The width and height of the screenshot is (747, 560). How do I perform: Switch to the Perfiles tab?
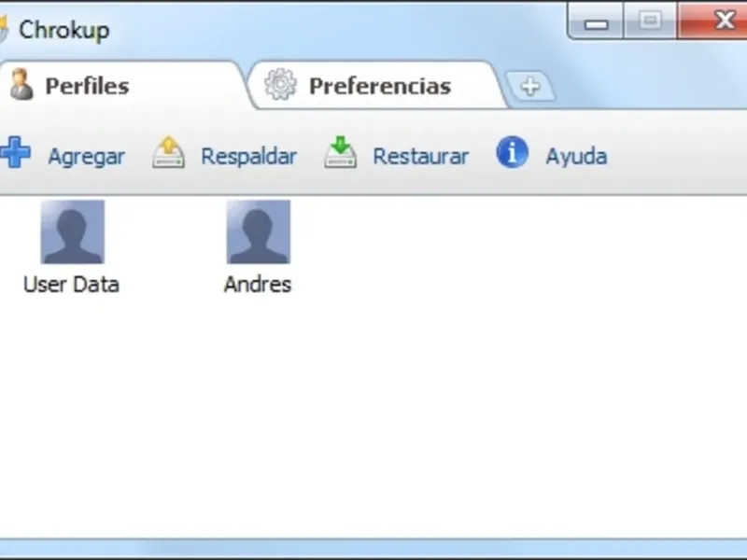tap(124, 85)
